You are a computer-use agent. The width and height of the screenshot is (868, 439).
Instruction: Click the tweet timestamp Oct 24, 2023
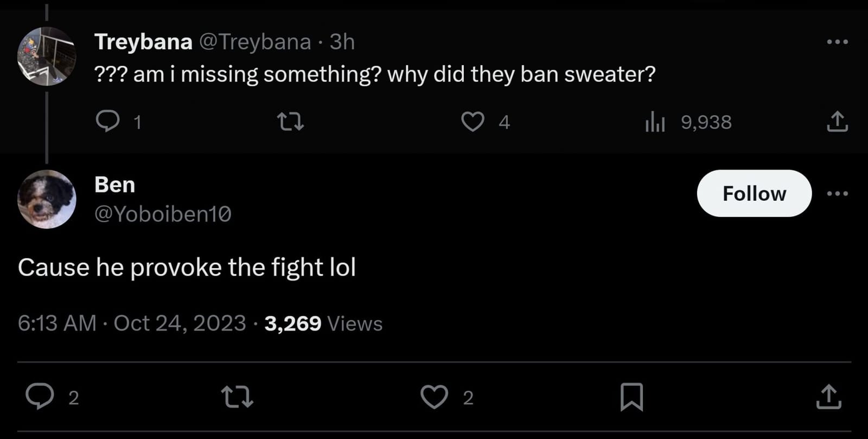point(182,323)
